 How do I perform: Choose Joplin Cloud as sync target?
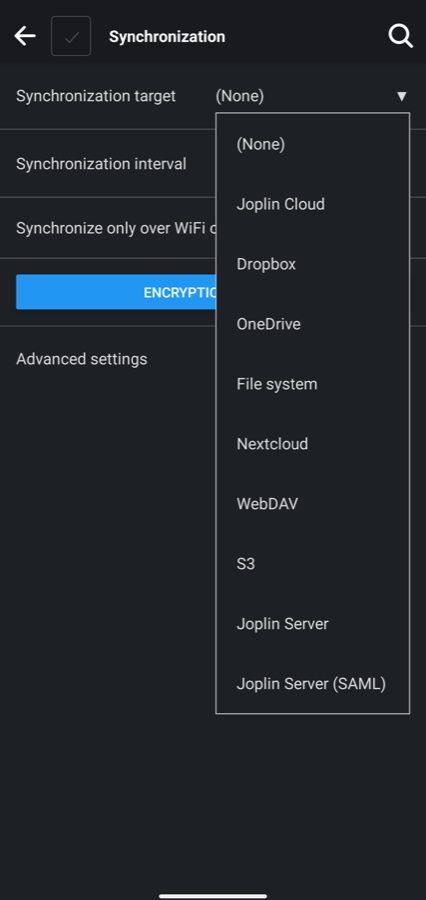point(312,204)
